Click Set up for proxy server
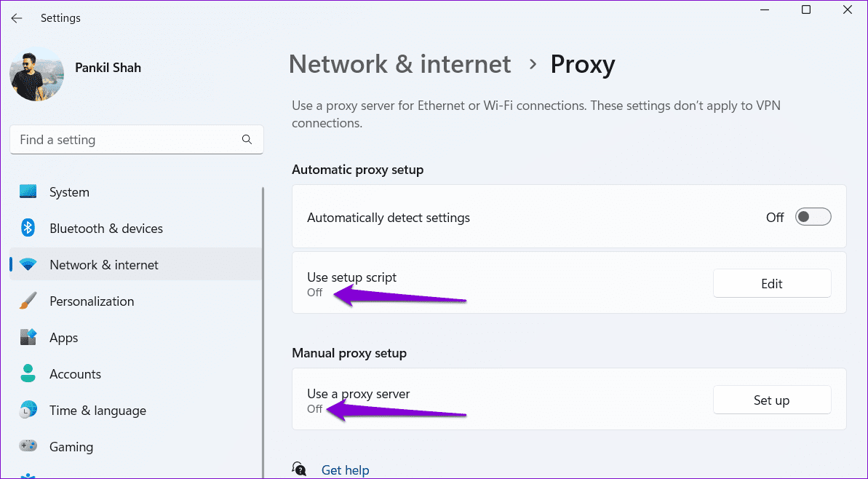 point(771,400)
